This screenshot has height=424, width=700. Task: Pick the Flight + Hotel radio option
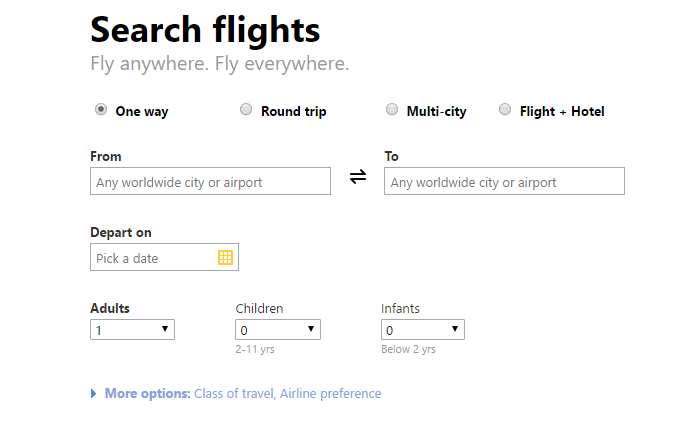tap(505, 110)
